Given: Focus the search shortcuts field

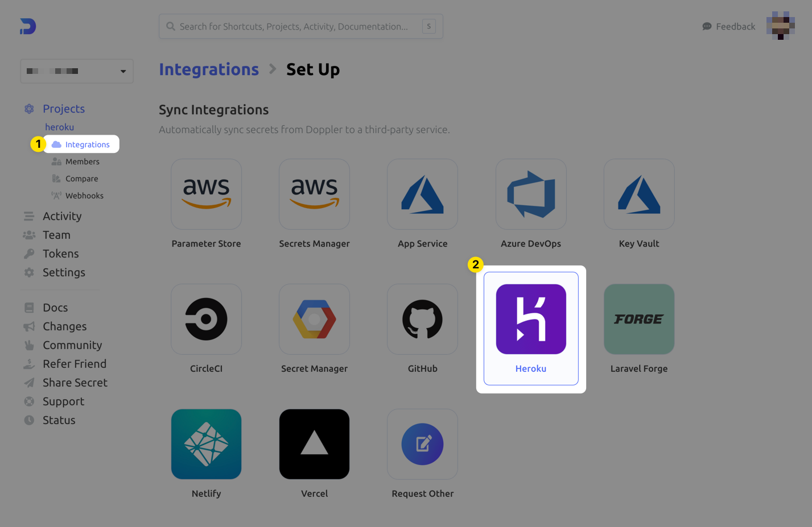Looking at the screenshot, I should point(301,26).
